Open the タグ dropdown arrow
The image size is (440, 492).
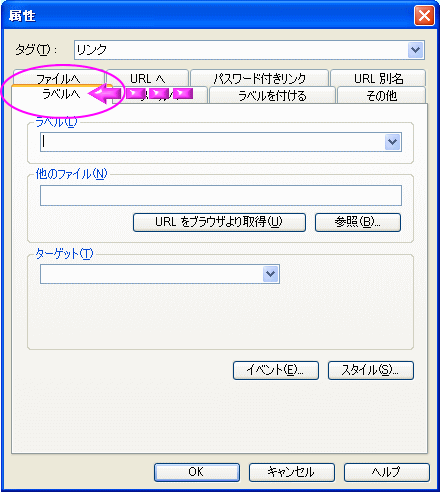pos(415,50)
